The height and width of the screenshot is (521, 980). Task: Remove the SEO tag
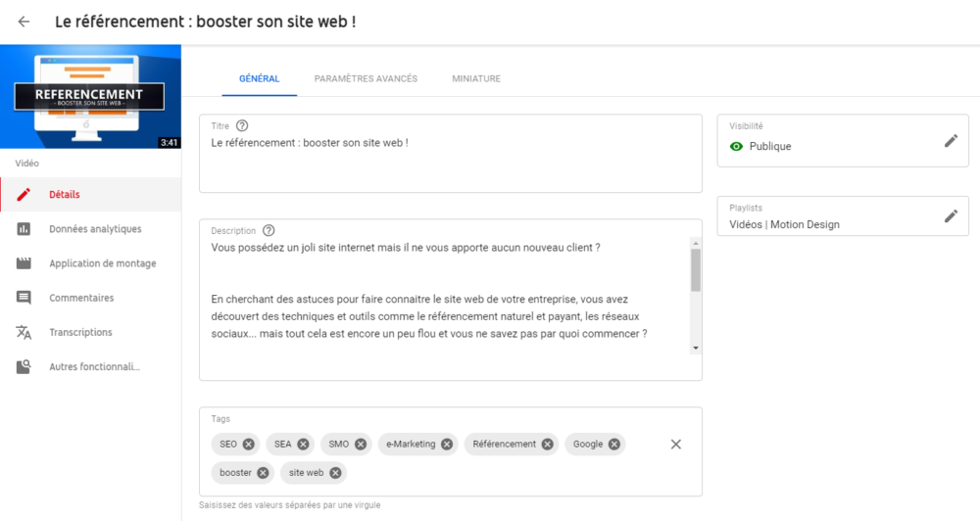click(x=249, y=445)
